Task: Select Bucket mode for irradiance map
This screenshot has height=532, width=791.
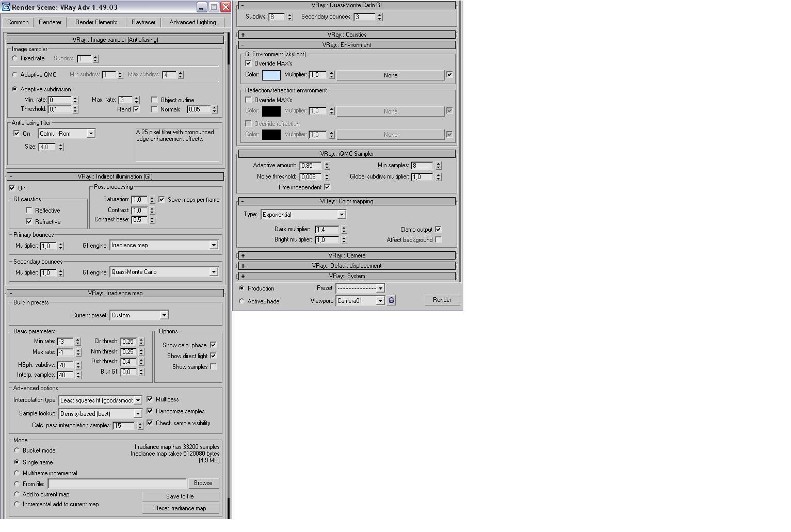Action: (17, 450)
